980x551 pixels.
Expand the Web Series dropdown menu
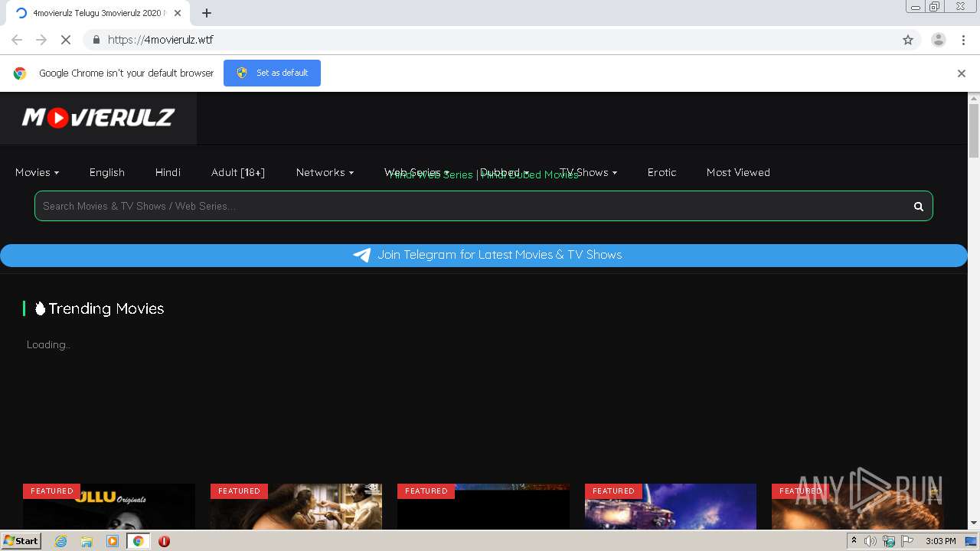pyautogui.click(x=416, y=172)
